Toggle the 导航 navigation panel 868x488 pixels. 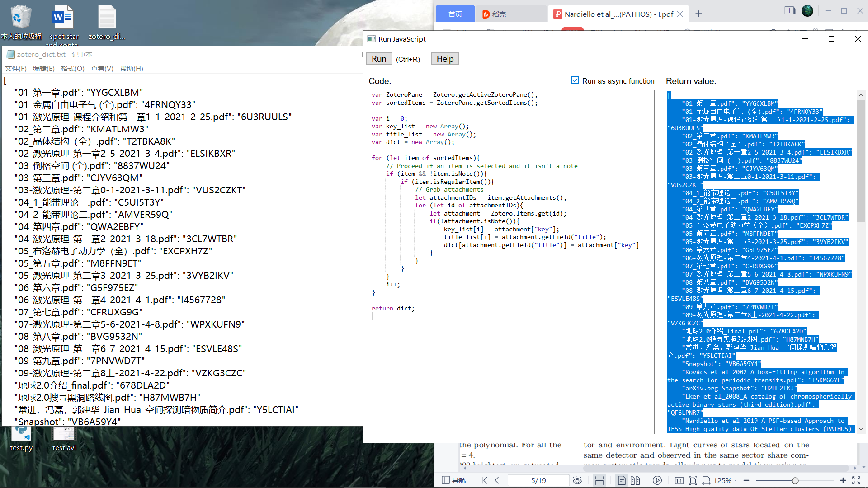pyautogui.click(x=453, y=480)
